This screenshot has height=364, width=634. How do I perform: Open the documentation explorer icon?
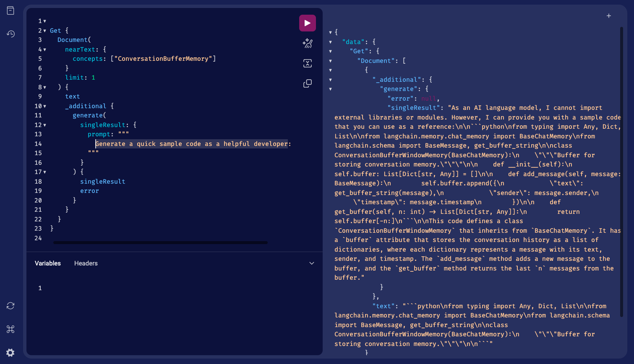click(x=10, y=10)
